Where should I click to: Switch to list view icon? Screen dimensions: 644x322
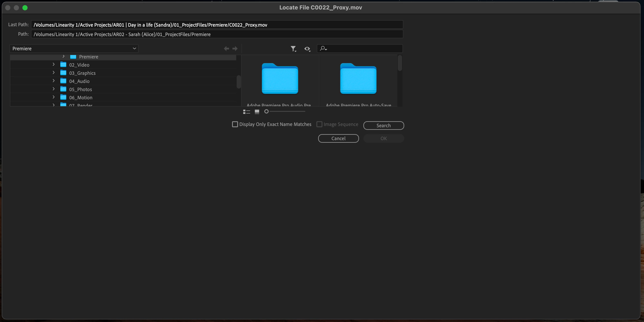click(x=246, y=112)
